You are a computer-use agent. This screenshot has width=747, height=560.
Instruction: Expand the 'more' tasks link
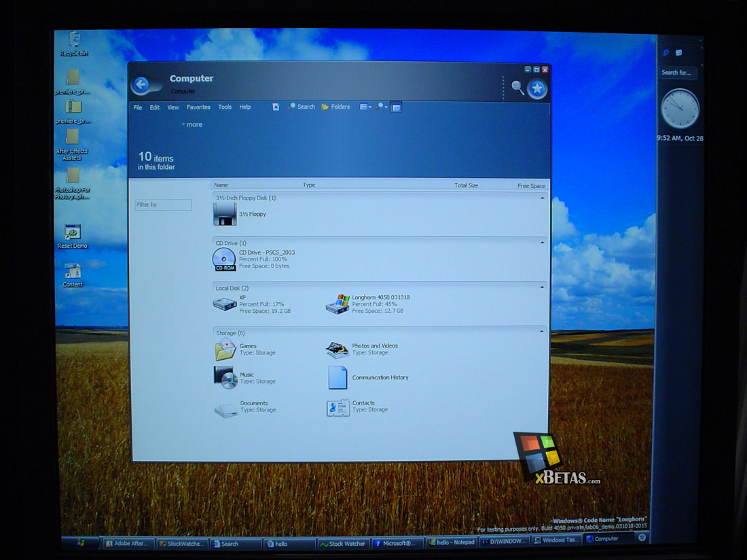(x=192, y=125)
